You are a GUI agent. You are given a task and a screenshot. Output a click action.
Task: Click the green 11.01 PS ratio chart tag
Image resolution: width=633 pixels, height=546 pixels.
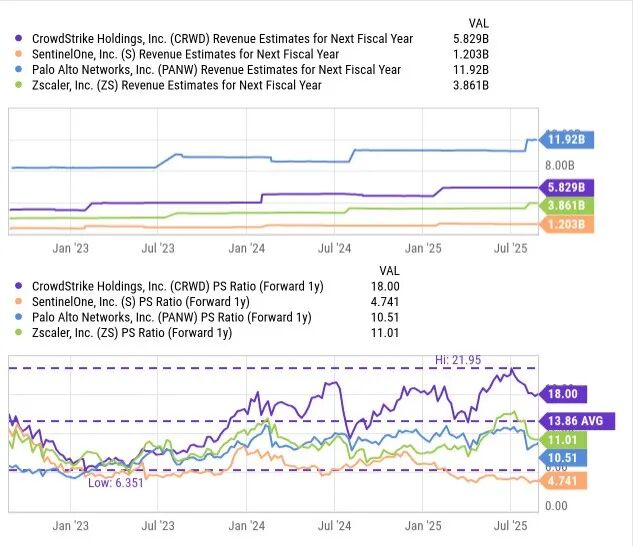point(563,439)
